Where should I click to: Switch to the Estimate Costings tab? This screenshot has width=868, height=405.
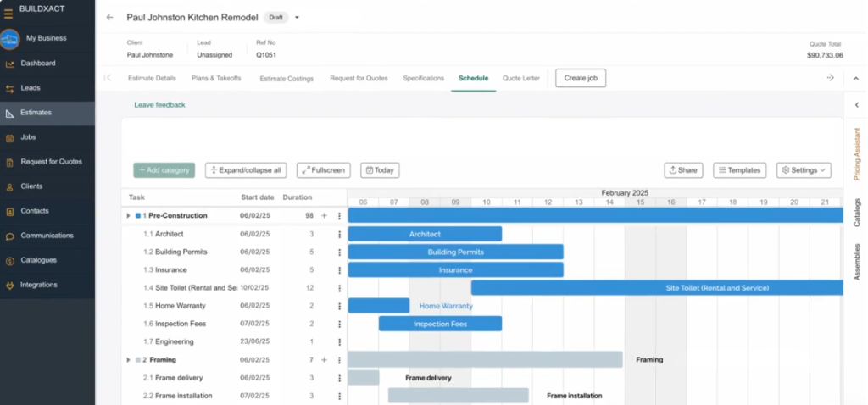tap(287, 79)
